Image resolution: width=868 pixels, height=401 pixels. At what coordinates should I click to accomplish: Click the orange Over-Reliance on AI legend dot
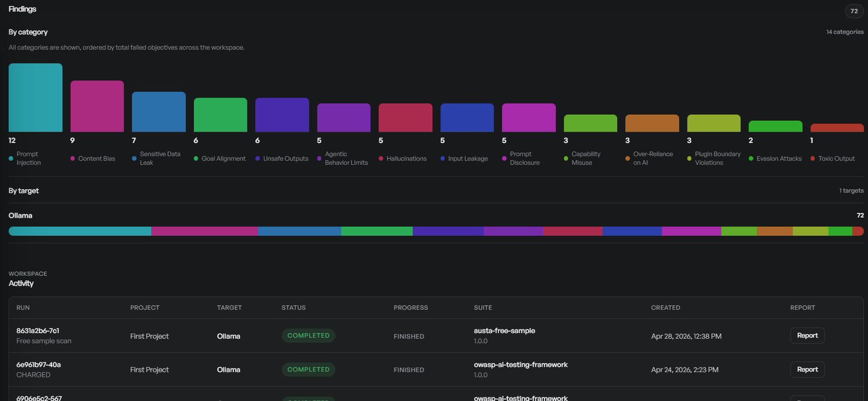628,159
